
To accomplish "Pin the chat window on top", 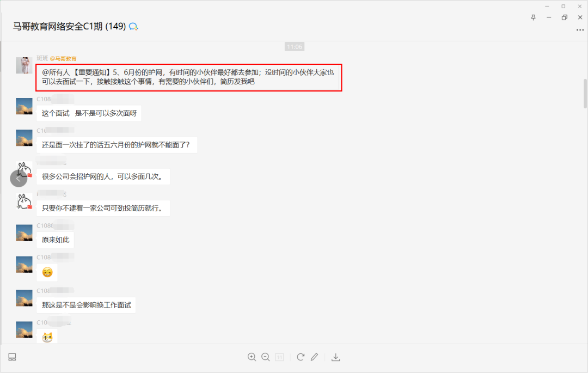I will [x=533, y=17].
